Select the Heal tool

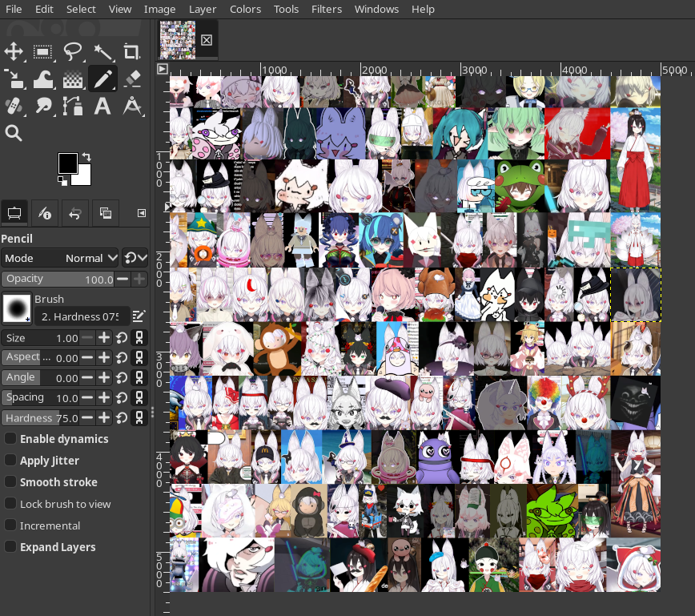click(x=14, y=106)
